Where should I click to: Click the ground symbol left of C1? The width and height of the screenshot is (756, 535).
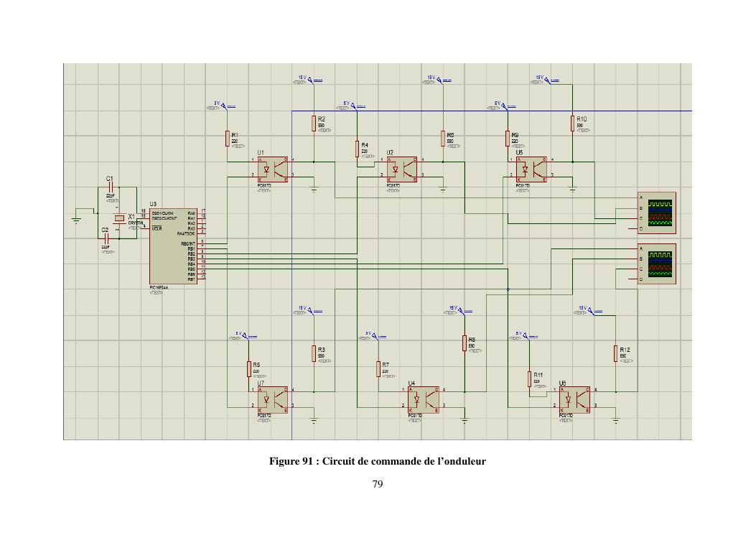click(x=77, y=220)
